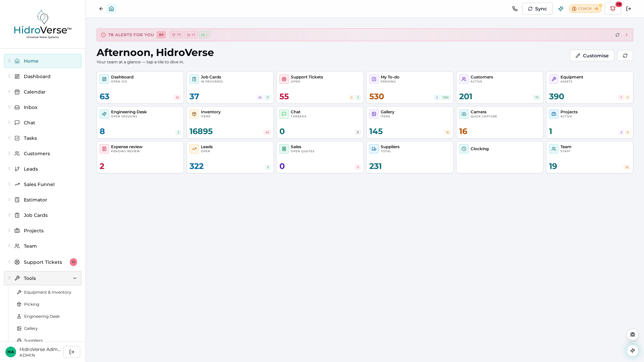Image resolution: width=644 pixels, height=362 pixels.
Task: Open the My To-do Pending tile
Action: (x=410, y=87)
